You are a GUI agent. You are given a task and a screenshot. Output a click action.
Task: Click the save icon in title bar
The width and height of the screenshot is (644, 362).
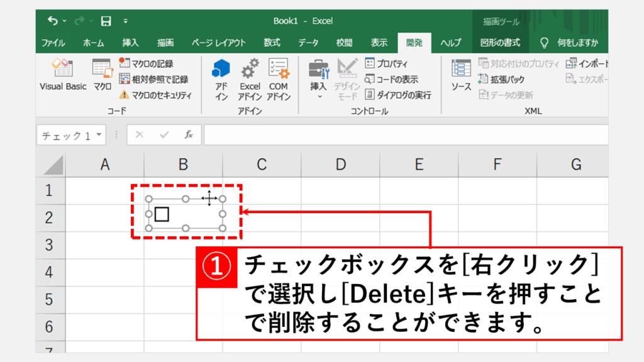point(106,21)
